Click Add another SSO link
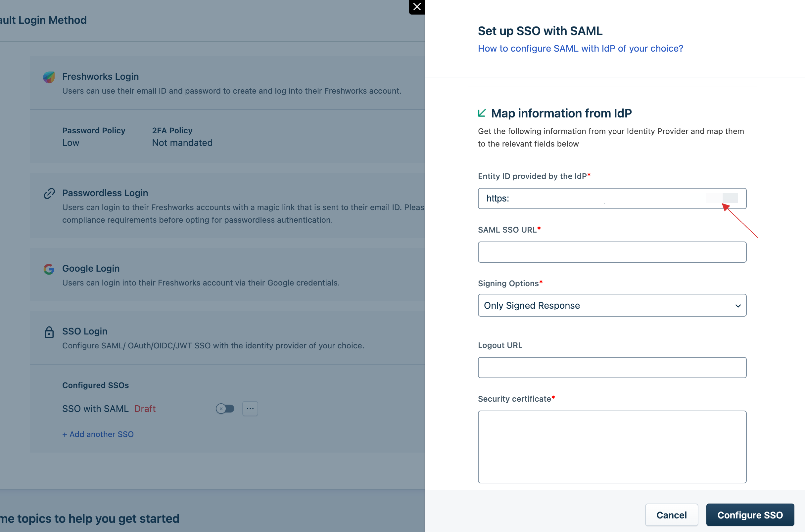 [97, 433]
